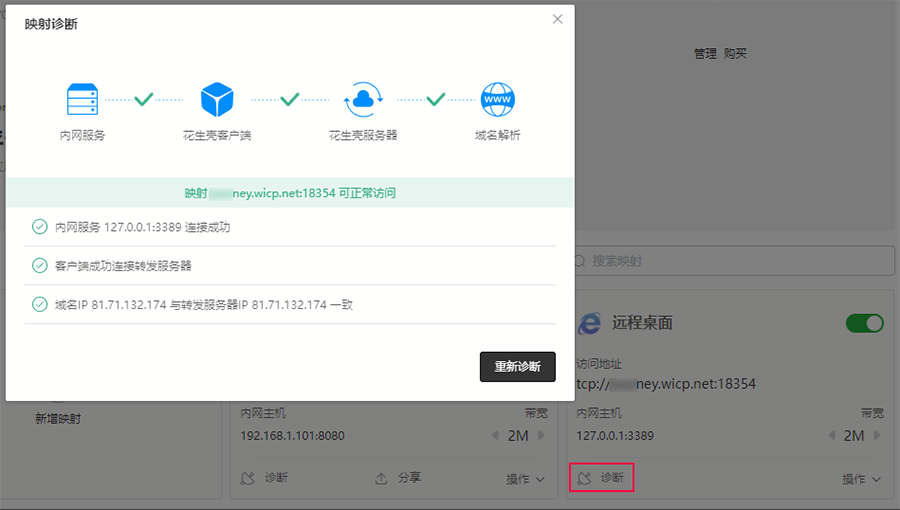Decrease bandwidth on 192.168.1.101:8080 card

(x=495, y=435)
